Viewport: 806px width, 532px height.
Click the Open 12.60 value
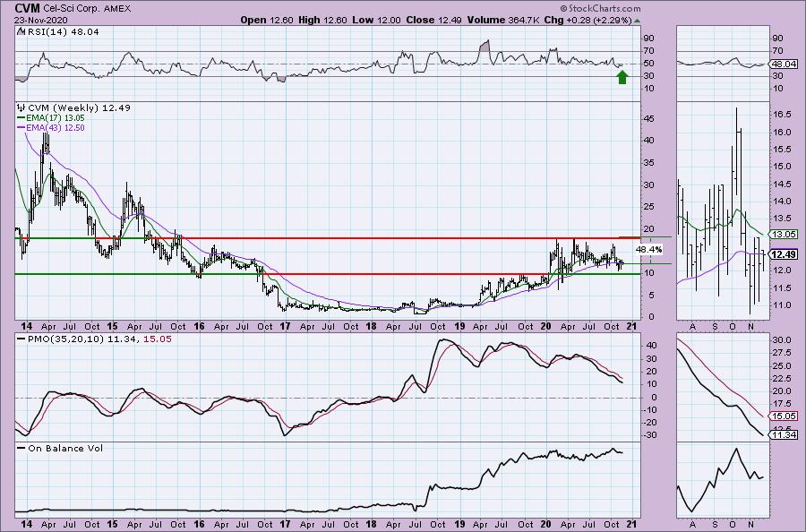click(267, 20)
